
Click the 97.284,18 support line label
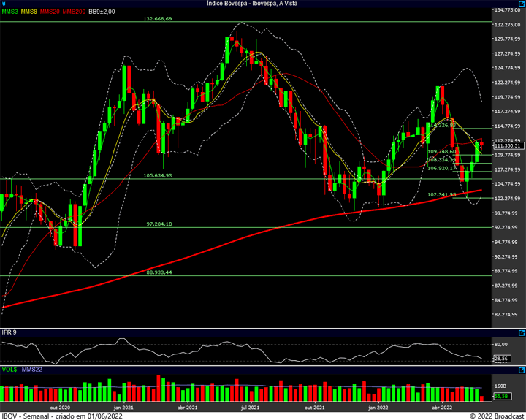(x=159, y=224)
